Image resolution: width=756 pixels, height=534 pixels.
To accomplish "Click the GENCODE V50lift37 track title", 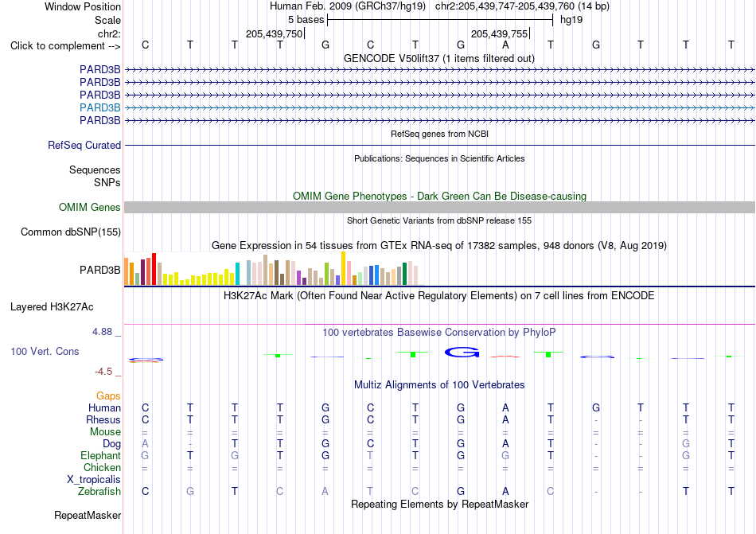I will (x=438, y=58).
